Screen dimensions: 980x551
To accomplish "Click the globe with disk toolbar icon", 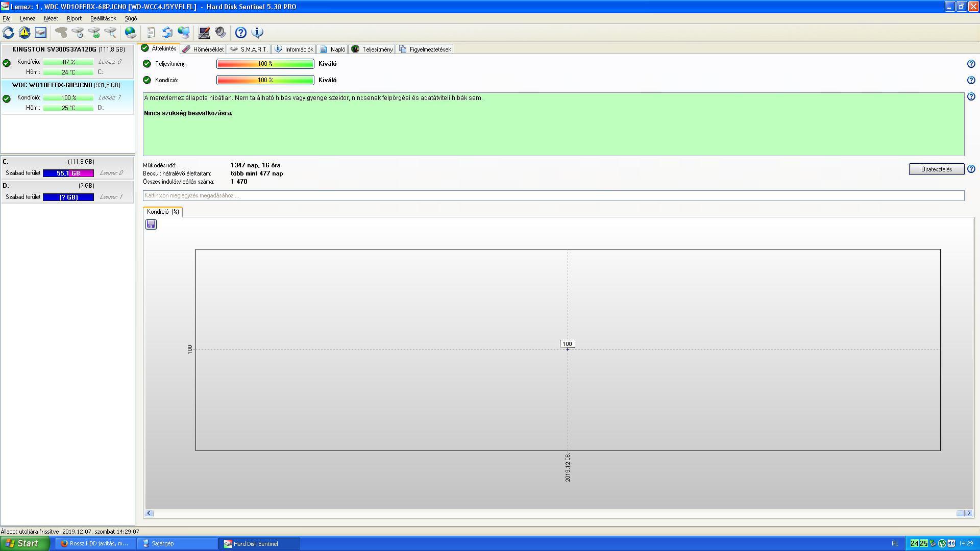I will (131, 33).
